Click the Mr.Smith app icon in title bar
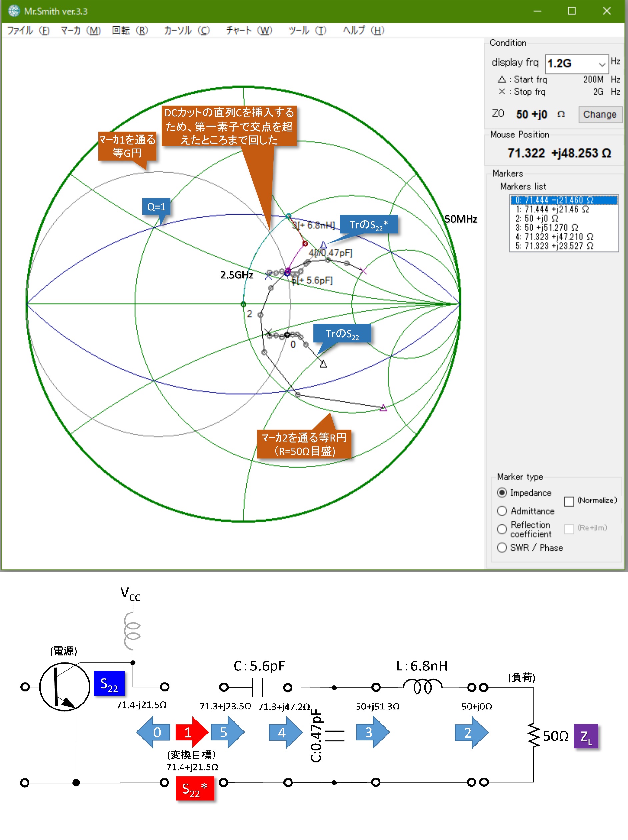 pos(14,11)
